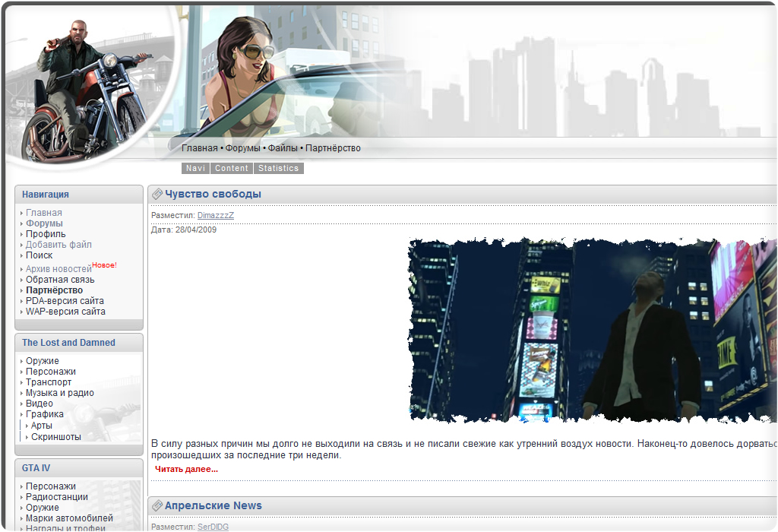
Task: Open Персонажи under The Lost and Damned
Action: 51,372
